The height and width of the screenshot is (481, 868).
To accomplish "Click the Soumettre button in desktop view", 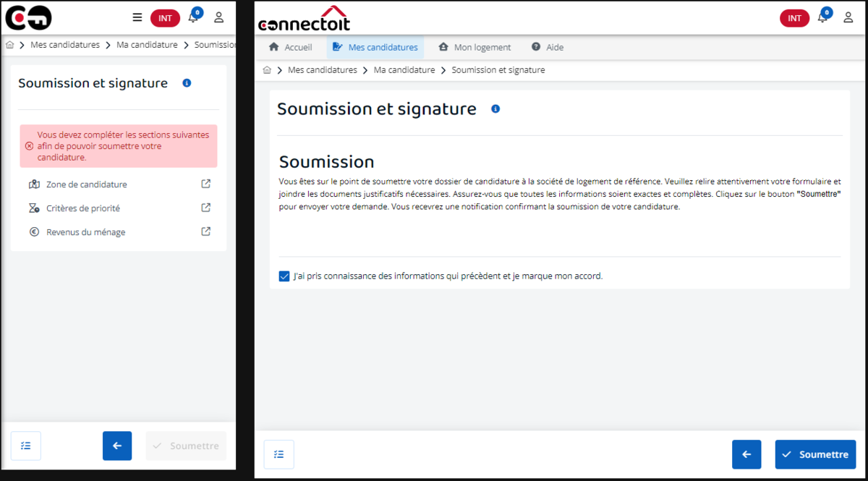I will (x=815, y=454).
